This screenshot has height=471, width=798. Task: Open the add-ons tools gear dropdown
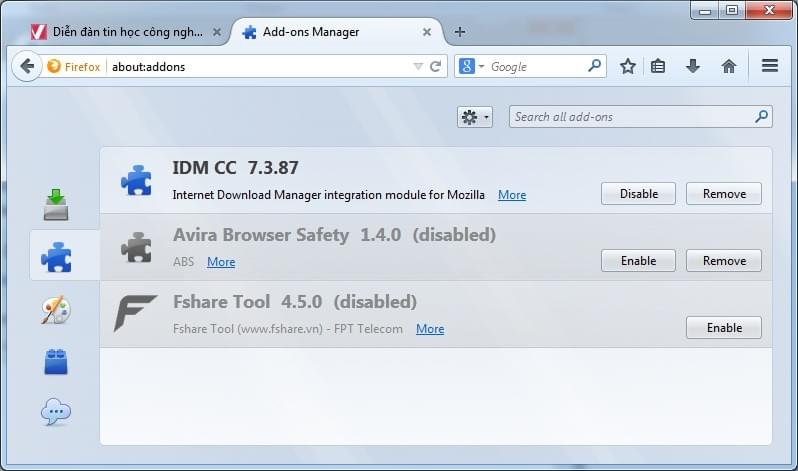point(474,117)
